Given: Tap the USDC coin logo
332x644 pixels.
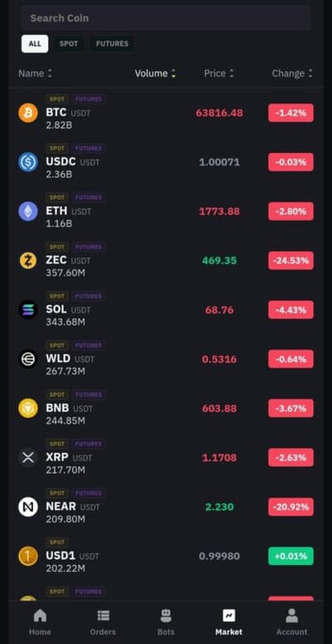Looking at the screenshot, I should (28, 162).
